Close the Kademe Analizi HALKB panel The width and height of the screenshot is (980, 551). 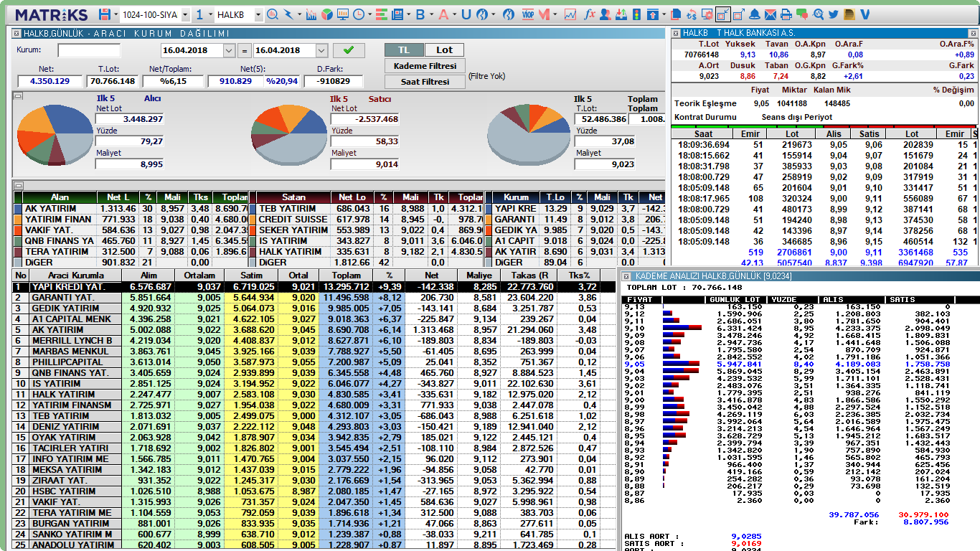(x=626, y=277)
